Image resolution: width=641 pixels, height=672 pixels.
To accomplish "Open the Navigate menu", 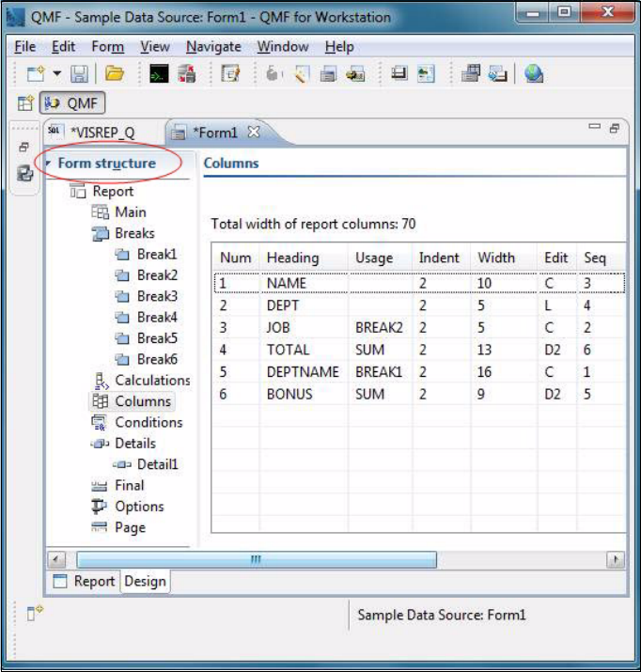I will pos(213,46).
